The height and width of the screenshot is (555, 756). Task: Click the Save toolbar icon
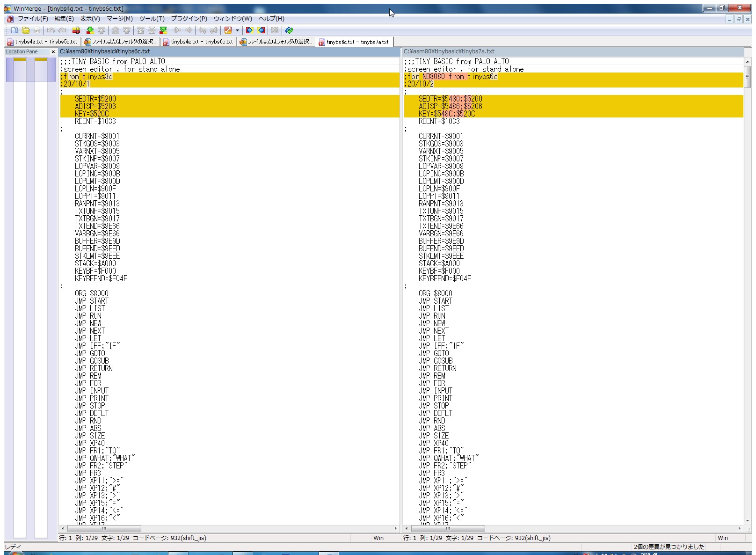click(37, 30)
